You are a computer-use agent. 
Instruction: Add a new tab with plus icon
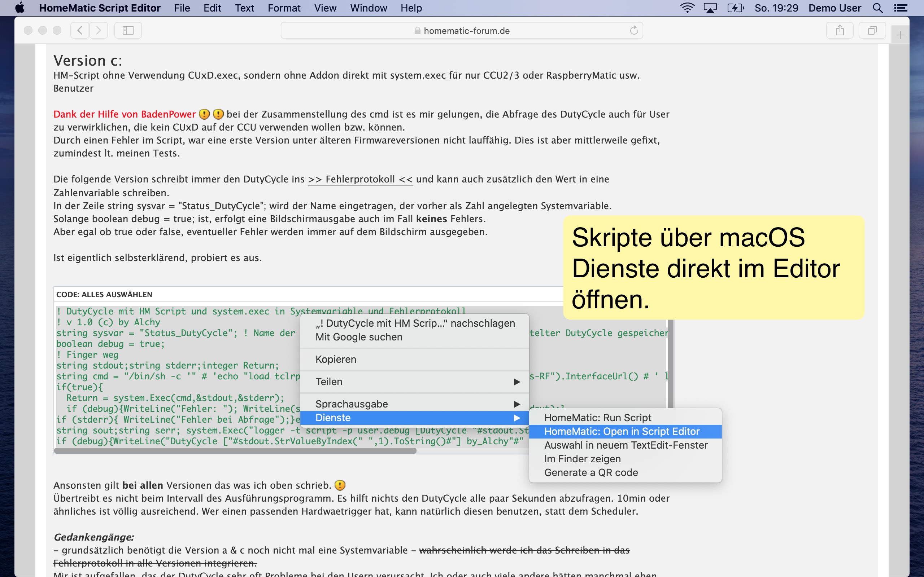(x=900, y=35)
